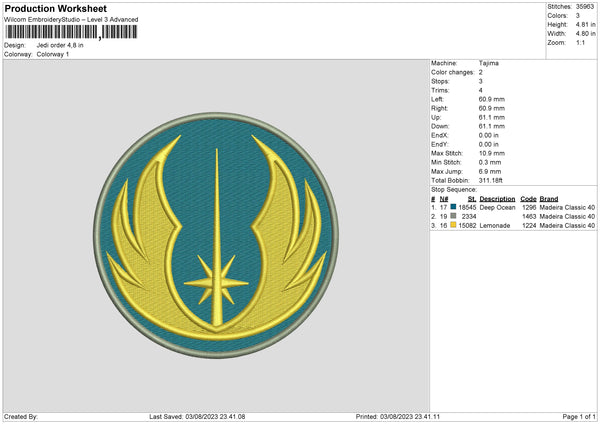Image resolution: width=600 pixels, height=424 pixels.
Task: Click the Max Jump value 6.9 mm
Action: click(x=490, y=171)
